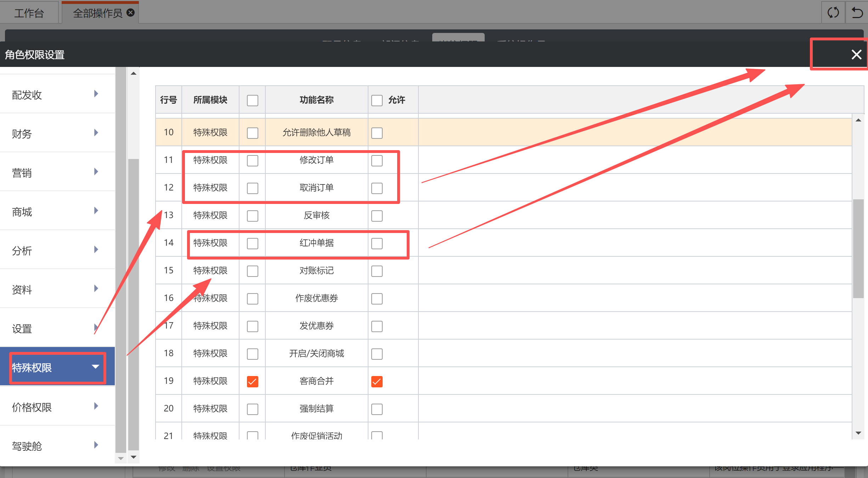Click the sidebar vertical scrollbar thumb
Viewport: 868px width, 478px height.
134,305
